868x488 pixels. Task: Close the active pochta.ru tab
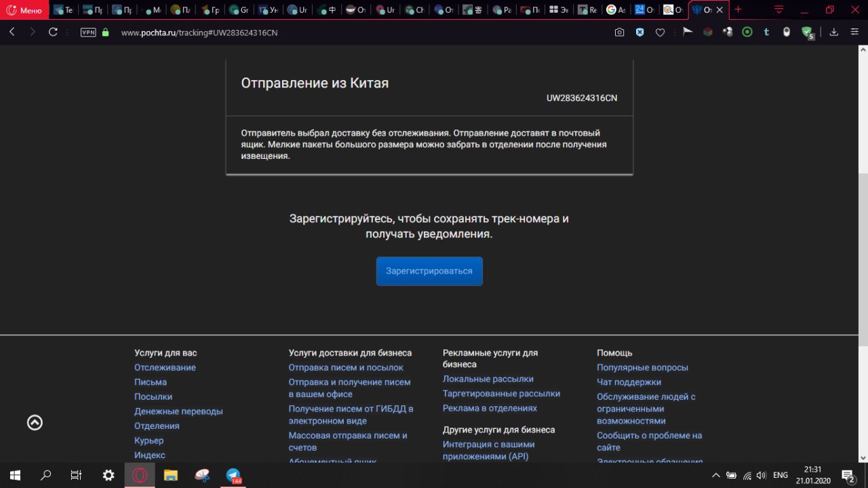(x=719, y=10)
